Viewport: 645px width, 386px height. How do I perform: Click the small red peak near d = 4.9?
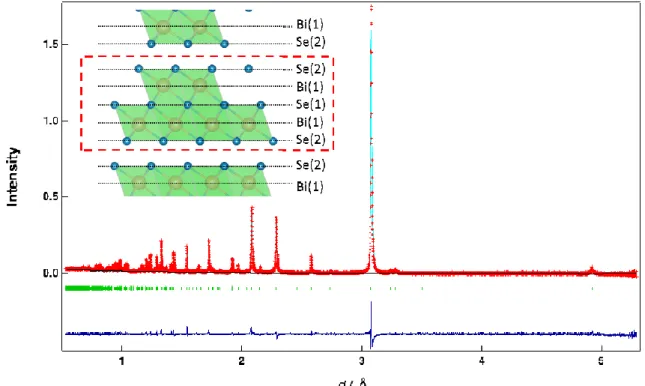(592, 269)
